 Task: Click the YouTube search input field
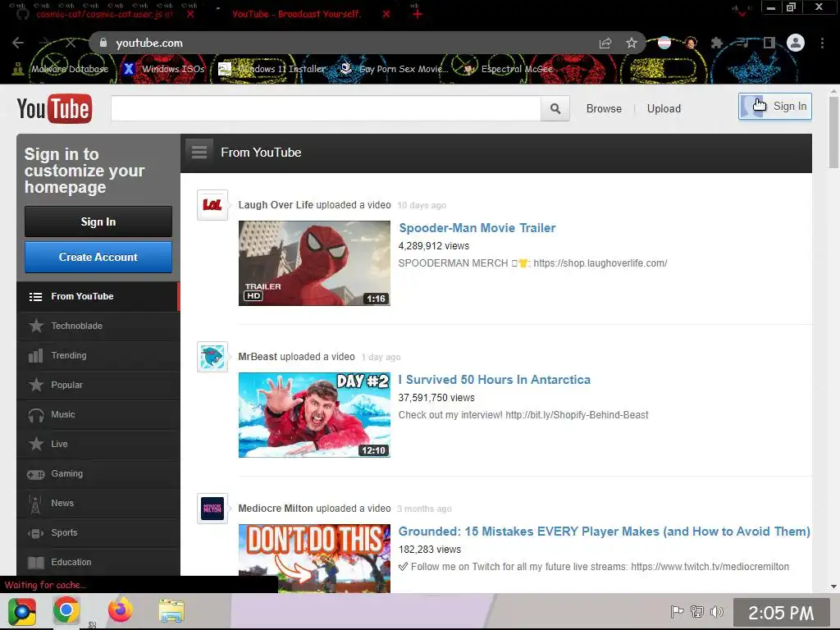click(326, 109)
